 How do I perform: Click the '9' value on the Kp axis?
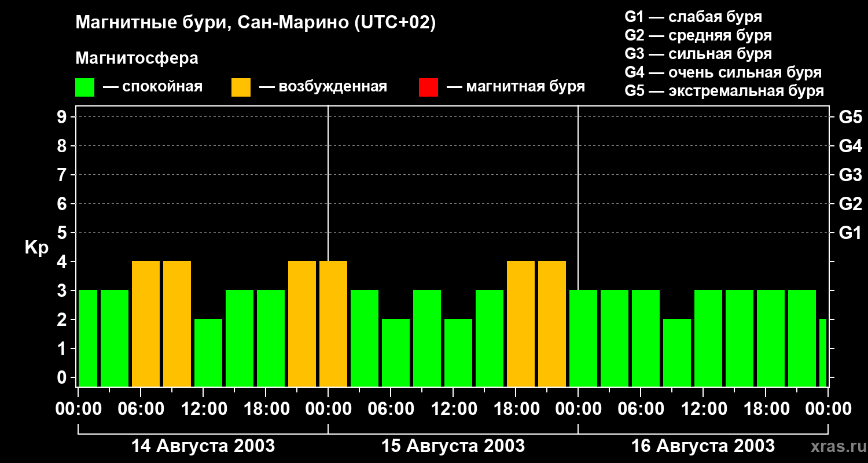(x=63, y=117)
